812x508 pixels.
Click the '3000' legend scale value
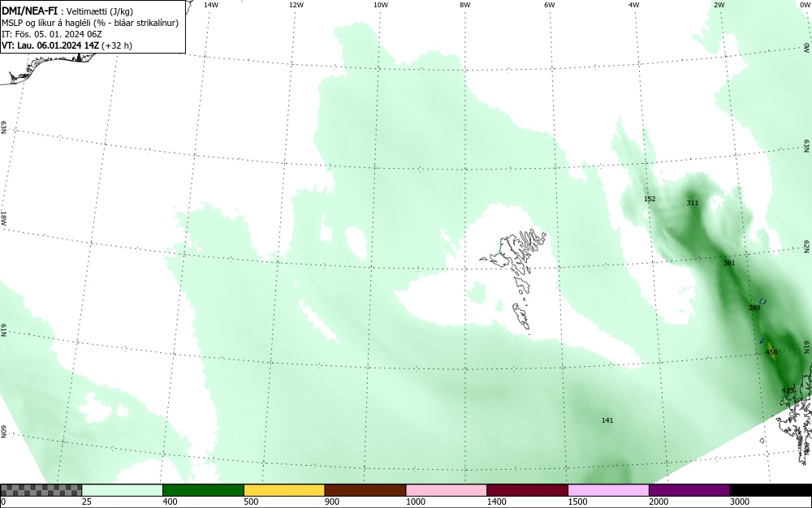tap(740, 502)
